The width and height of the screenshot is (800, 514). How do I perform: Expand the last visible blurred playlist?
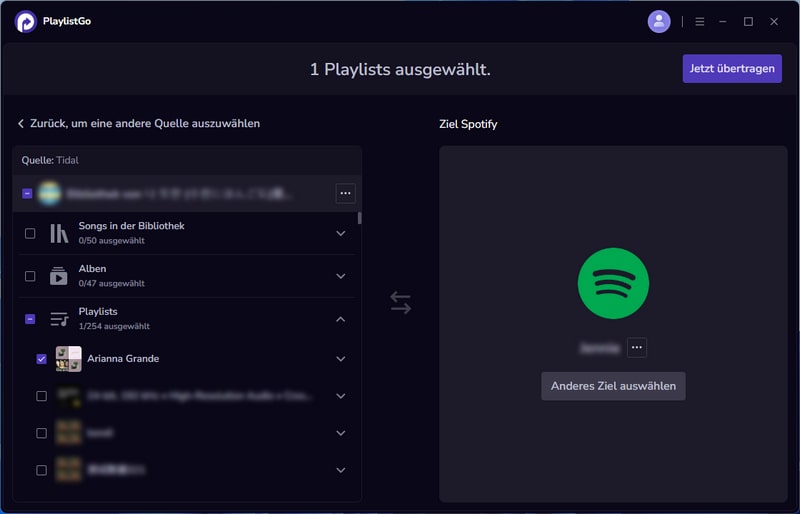tap(341, 470)
